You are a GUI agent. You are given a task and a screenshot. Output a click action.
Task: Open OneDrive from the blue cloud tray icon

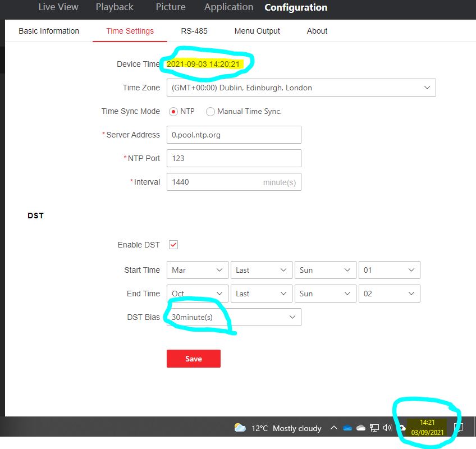click(x=347, y=428)
